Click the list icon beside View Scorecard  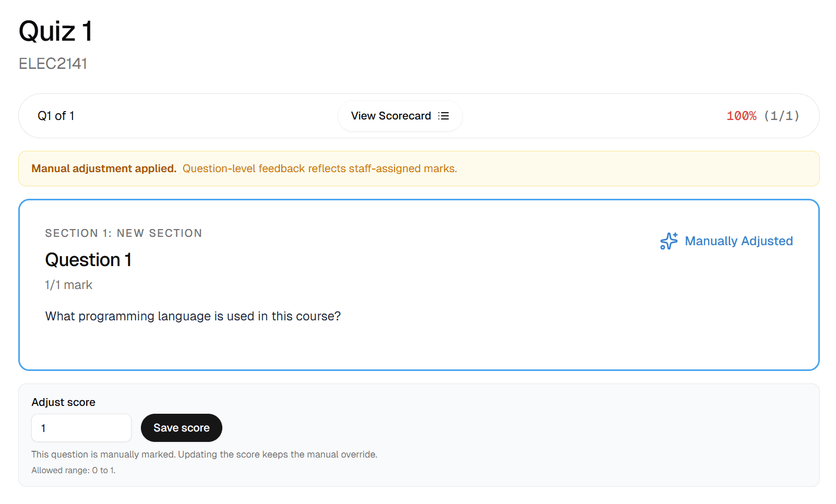(x=443, y=116)
